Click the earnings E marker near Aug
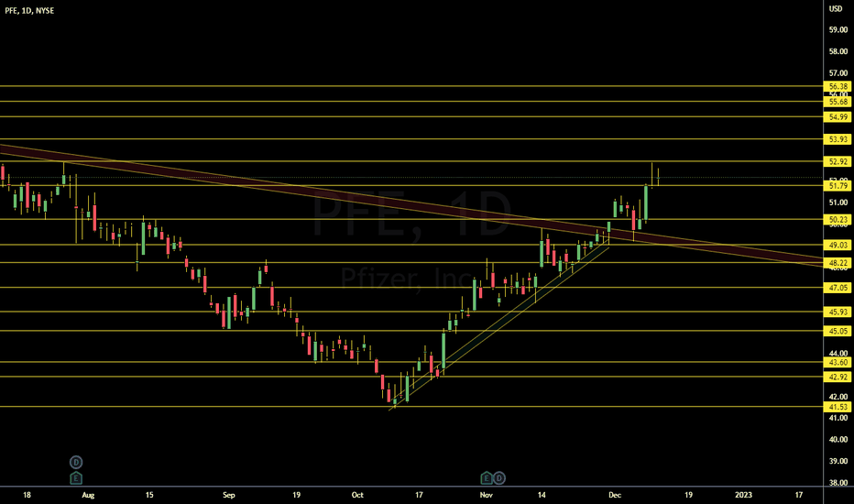The height and width of the screenshot is (504, 854). click(76, 478)
